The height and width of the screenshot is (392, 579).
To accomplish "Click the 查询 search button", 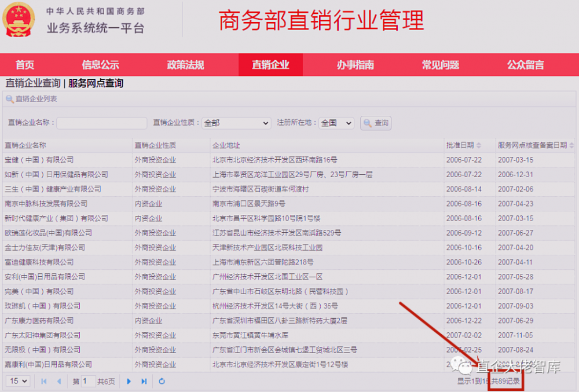I will (376, 123).
